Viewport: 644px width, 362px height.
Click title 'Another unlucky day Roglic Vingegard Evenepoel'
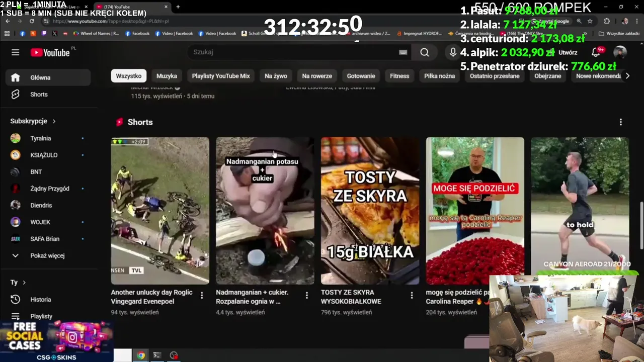pyautogui.click(x=151, y=297)
